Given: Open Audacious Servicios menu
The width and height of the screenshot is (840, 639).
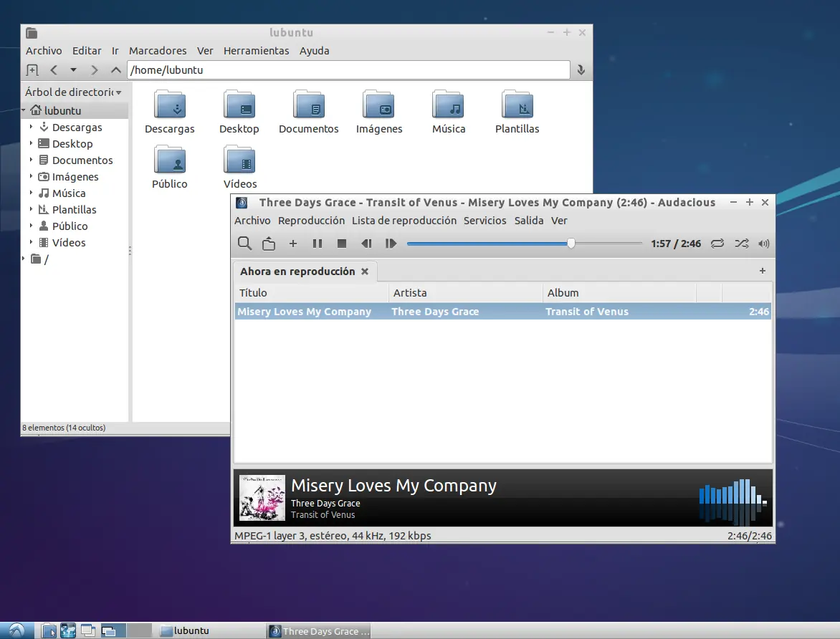Looking at the screenshot, I should [485, 221].
